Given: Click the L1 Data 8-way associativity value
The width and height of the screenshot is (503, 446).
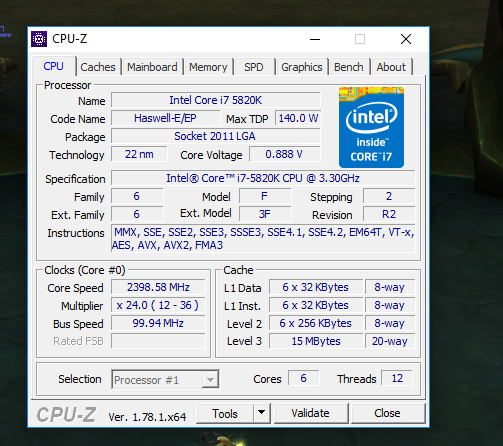Looking at the screenshot, I should click(x=390, y=287).
